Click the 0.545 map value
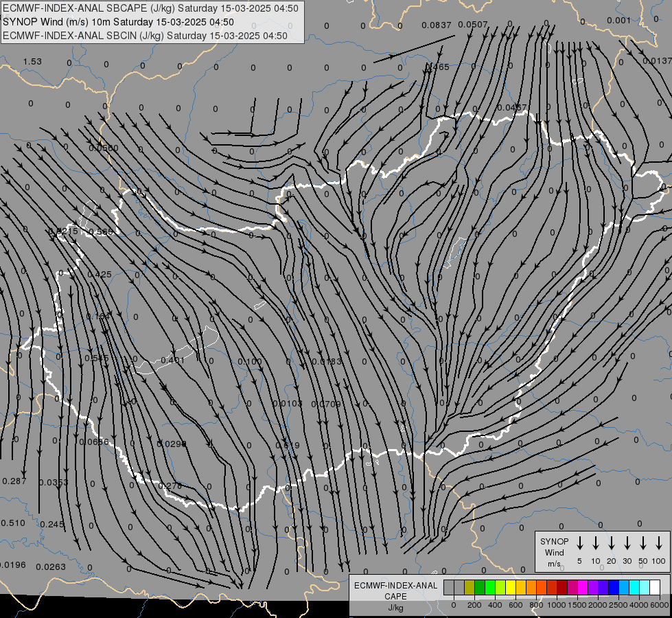Image resolution: width=672 pixels, height=618 pixels. tap(96, 358)
